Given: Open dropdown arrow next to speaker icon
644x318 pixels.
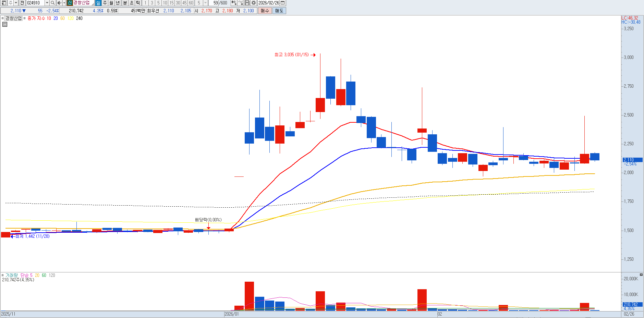Looking at the screenshot, I should tap(64, 3).
